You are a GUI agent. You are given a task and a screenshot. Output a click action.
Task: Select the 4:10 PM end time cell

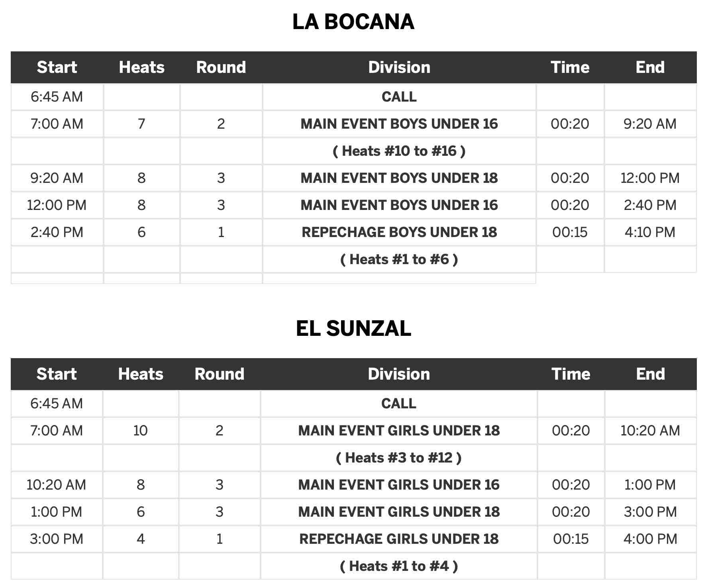coord(650,232)
